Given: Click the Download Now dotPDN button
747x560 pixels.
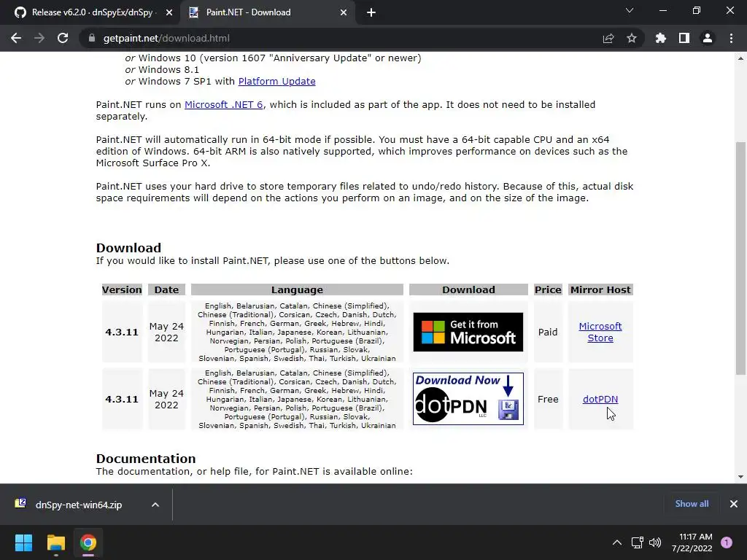Looking at the screenshot, I should tap(468, 399).
